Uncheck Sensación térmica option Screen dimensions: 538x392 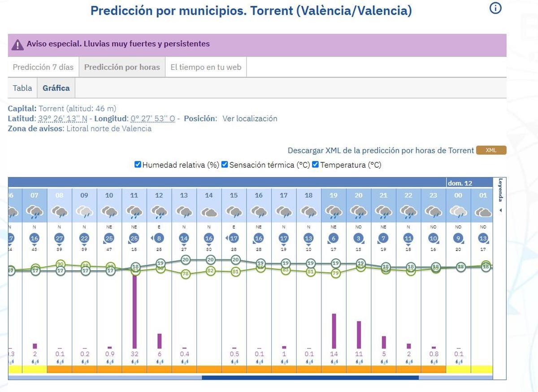click(x=225, y=165)
